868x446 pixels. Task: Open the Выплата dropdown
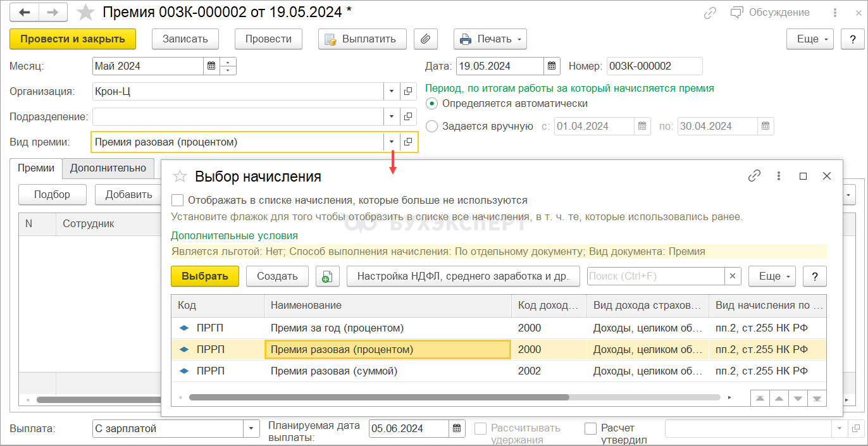click(251, 428)
